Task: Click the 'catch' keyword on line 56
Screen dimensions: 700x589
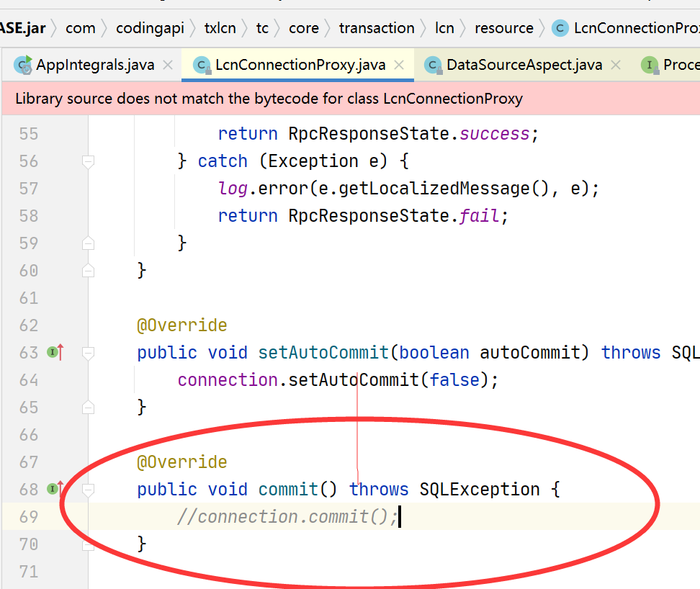Action: click(223, 161)
